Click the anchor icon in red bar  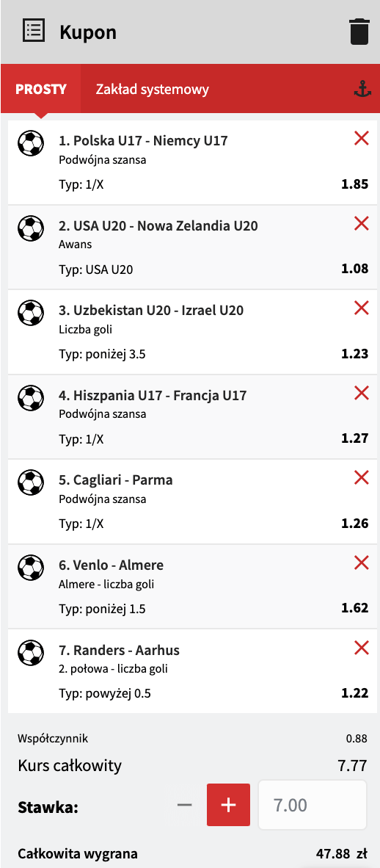click(361, 89)
